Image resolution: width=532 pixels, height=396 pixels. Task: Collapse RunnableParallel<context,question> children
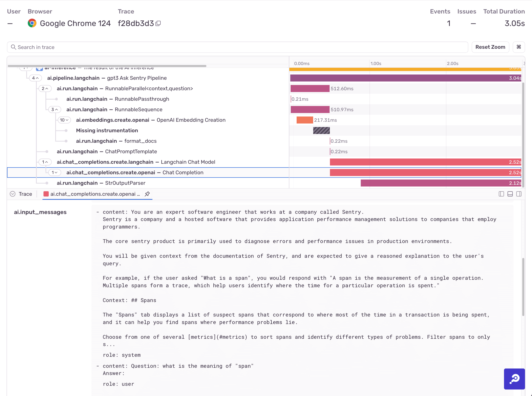point(45,88)
